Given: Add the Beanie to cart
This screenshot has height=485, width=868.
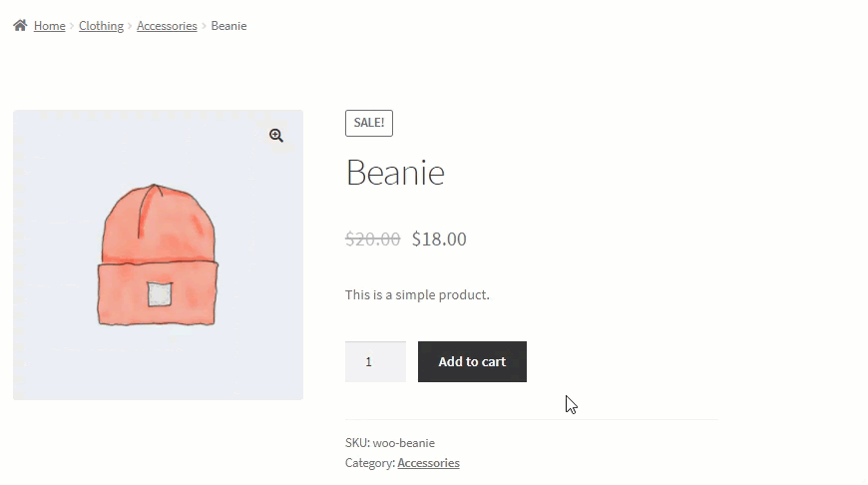Looking at the screenshot, I should (x=472, y=361).
